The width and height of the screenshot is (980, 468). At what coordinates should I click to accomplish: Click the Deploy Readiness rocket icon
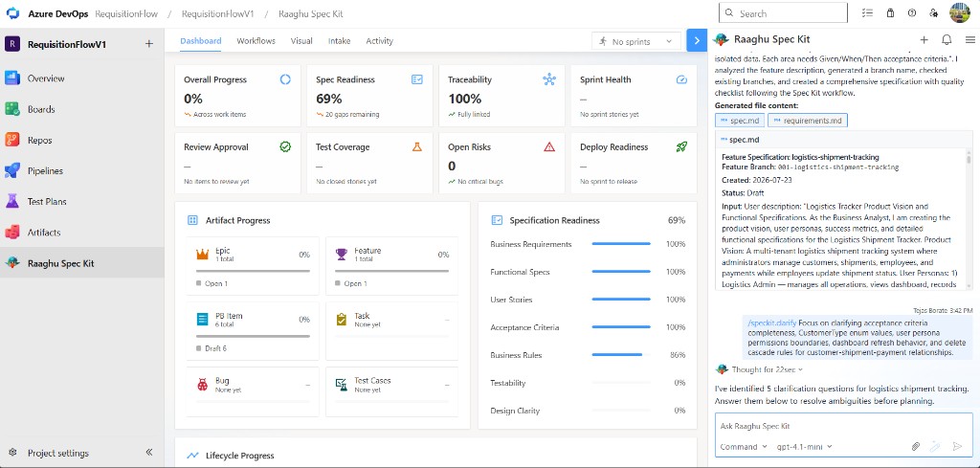point(681,146)
